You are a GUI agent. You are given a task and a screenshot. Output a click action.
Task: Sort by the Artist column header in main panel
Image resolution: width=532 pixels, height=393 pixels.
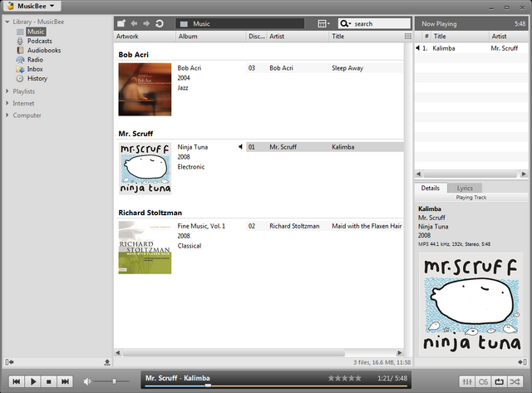(x=298, y=37)
